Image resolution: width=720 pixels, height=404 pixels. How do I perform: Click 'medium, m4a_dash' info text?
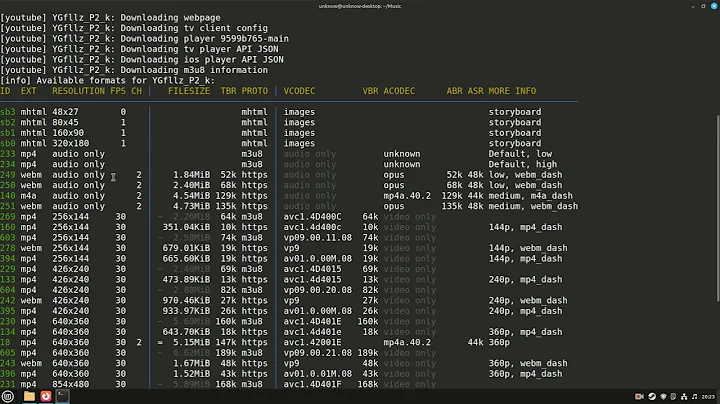pyautogui.click(x=530, y=196)
